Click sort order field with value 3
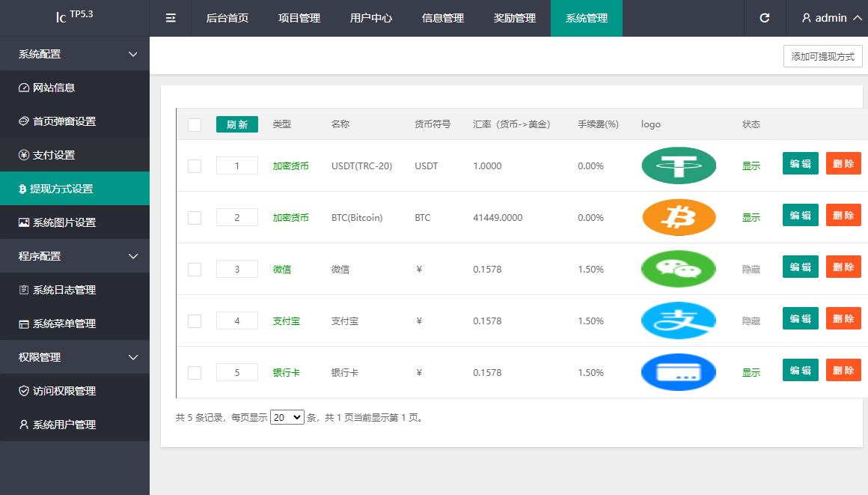This screenshot has width=868, height=495. tap(237, 269)
